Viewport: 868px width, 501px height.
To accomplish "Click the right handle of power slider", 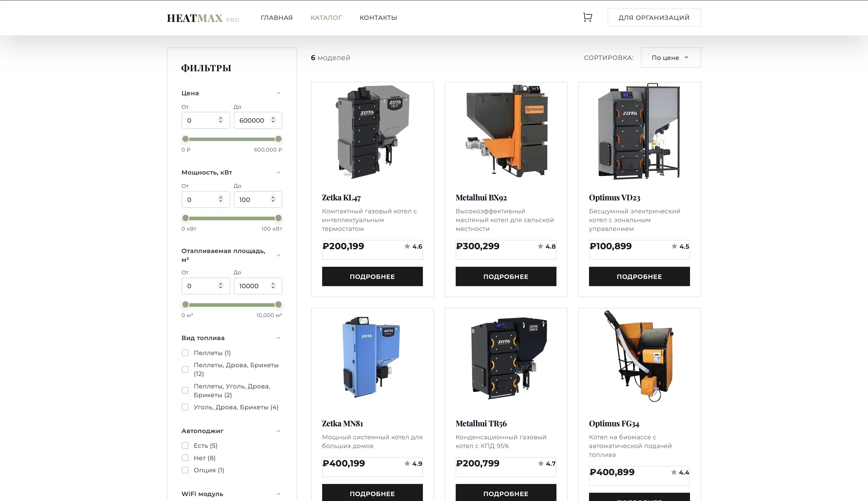I will pos(278,218).
